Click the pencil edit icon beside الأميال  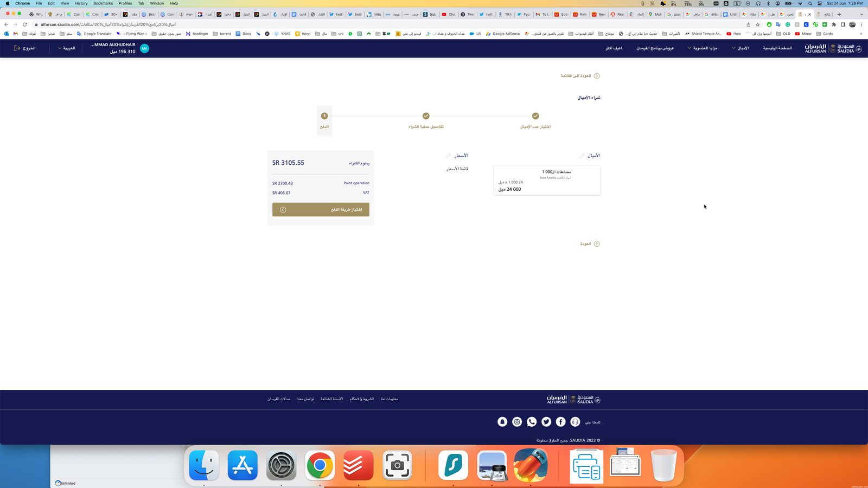tap(582, 156)
